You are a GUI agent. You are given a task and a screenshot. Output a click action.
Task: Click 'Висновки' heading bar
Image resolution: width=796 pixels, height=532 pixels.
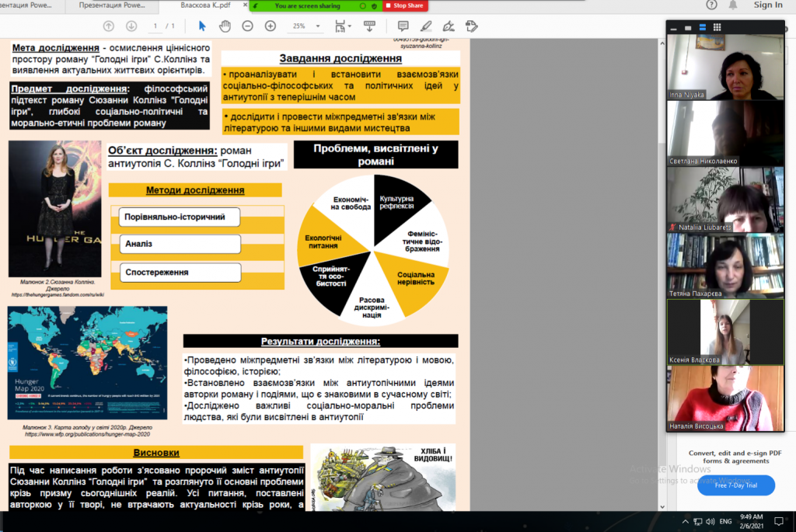(155, 452)
